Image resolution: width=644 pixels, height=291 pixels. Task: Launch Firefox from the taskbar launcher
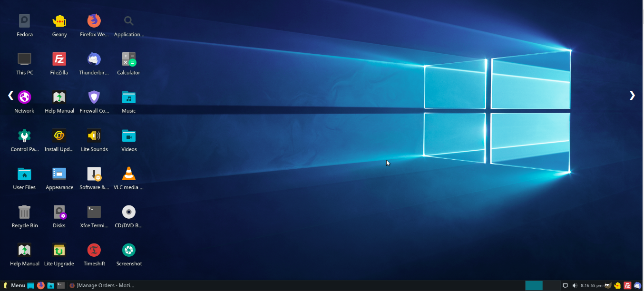[x=41, y=285]
